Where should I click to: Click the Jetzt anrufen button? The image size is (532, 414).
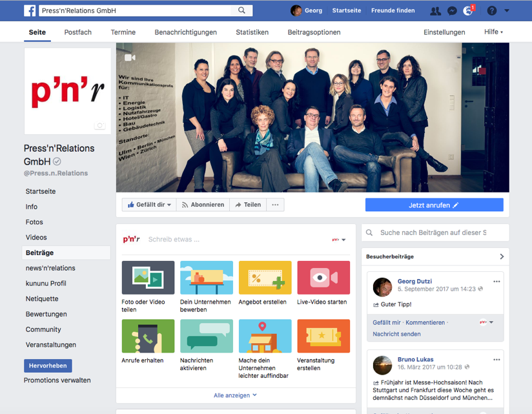click(435, 205)
